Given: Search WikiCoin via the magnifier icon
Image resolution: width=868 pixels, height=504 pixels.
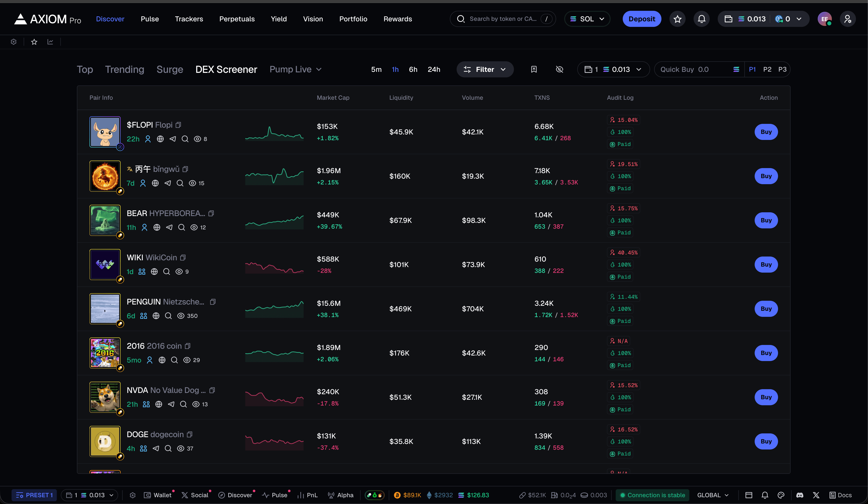Looking at the screenshot, I should pos(167,272).
